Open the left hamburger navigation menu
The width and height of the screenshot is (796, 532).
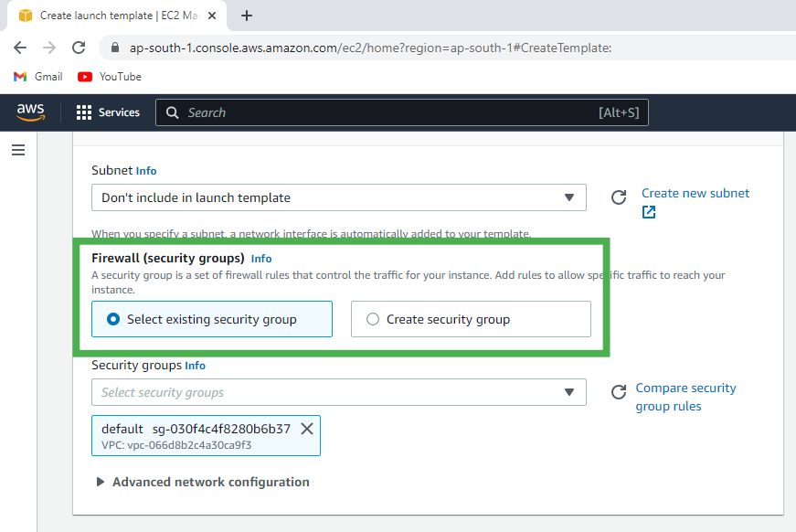[x=18, y=150]
